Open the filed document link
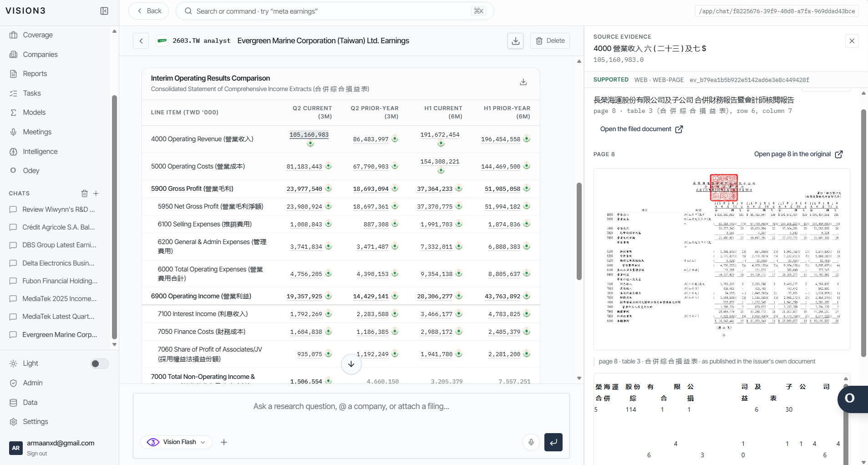Viewport: 868px width, 465px height. [641, 129]
